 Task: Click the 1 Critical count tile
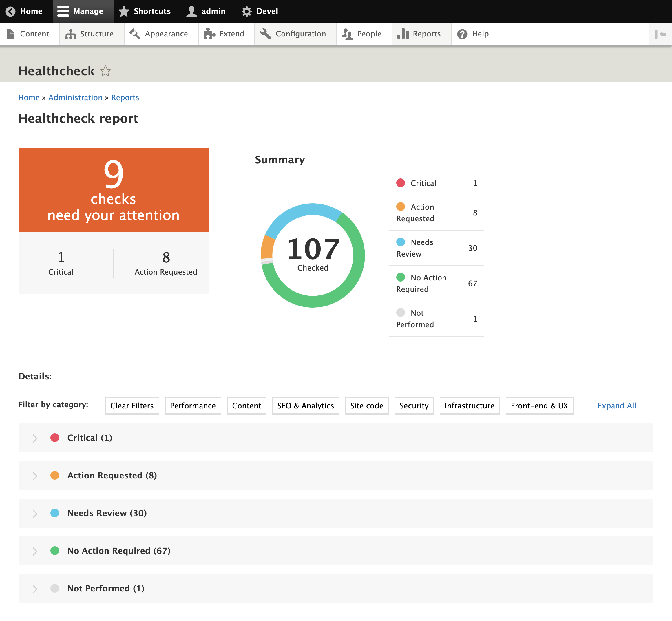(61, 263)
